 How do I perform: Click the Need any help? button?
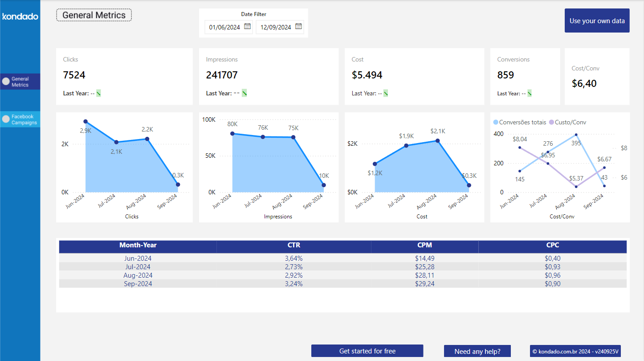point(477,351)
